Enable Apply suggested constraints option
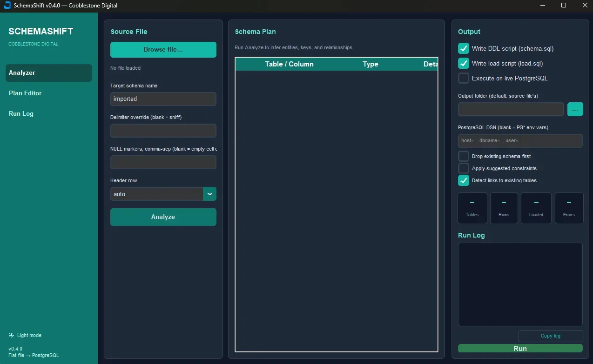This screenshot has width=593, height=364. 464,168
